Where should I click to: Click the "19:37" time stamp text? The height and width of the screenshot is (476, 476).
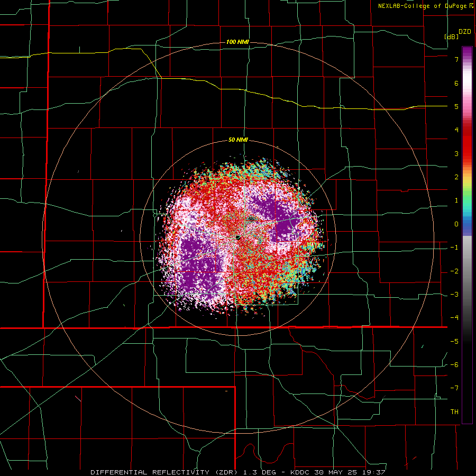(x=373, y=472)
